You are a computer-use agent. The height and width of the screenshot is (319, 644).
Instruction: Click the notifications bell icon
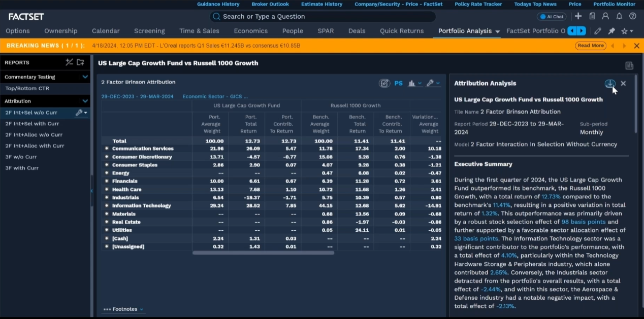point(619,17)
